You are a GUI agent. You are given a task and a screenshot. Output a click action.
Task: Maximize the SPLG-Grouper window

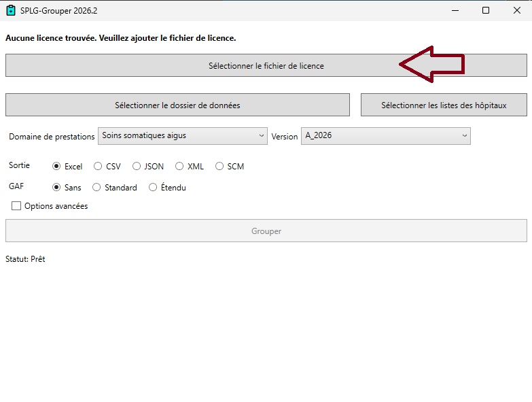tap(486, 10)
